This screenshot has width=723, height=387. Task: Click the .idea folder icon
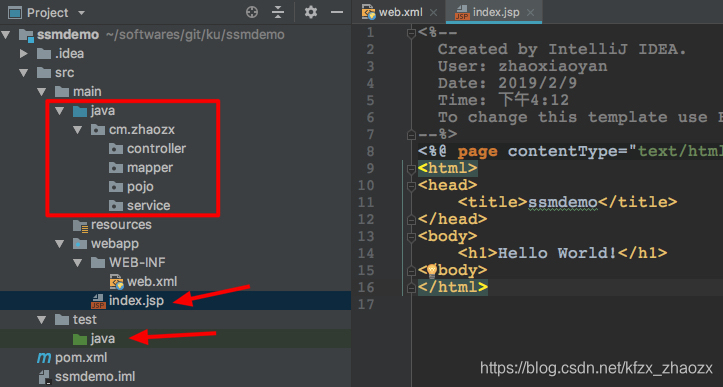tap(44, 54)
